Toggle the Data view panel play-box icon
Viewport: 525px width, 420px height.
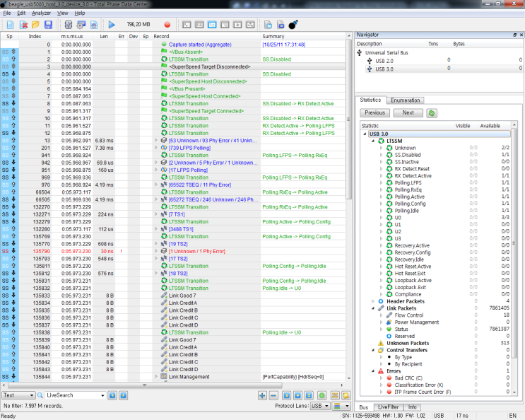237,25
